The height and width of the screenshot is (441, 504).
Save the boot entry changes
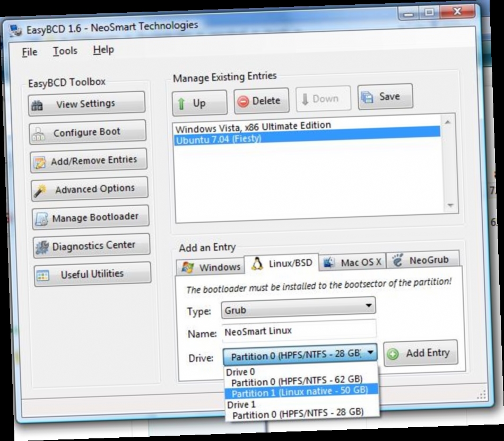[x=385, y=96]
